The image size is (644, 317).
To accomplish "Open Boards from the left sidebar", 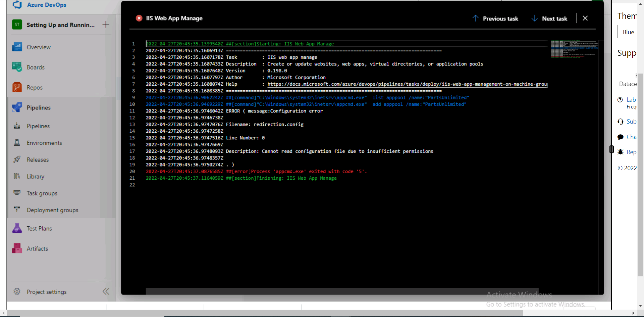I will point(36,67).
